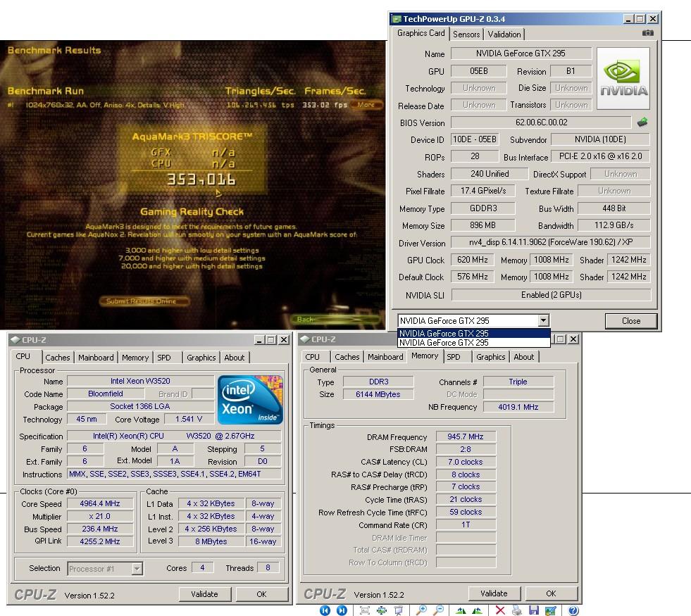Click the Intel Xeon inside logo in CPU-Z
Image resolution: width=691 pixels, height=616 pixels.
click(x=250, y=400)
